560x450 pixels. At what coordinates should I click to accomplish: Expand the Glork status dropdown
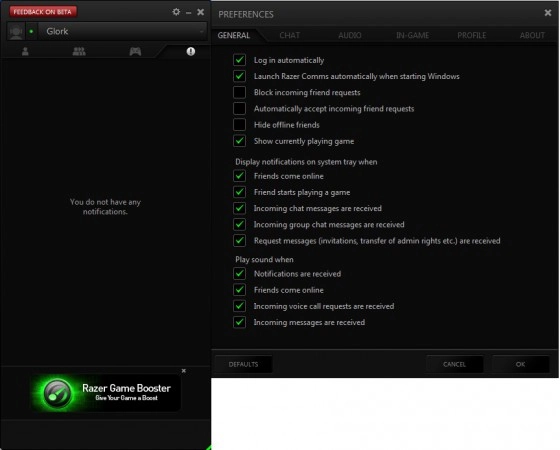tap(201, 31)
